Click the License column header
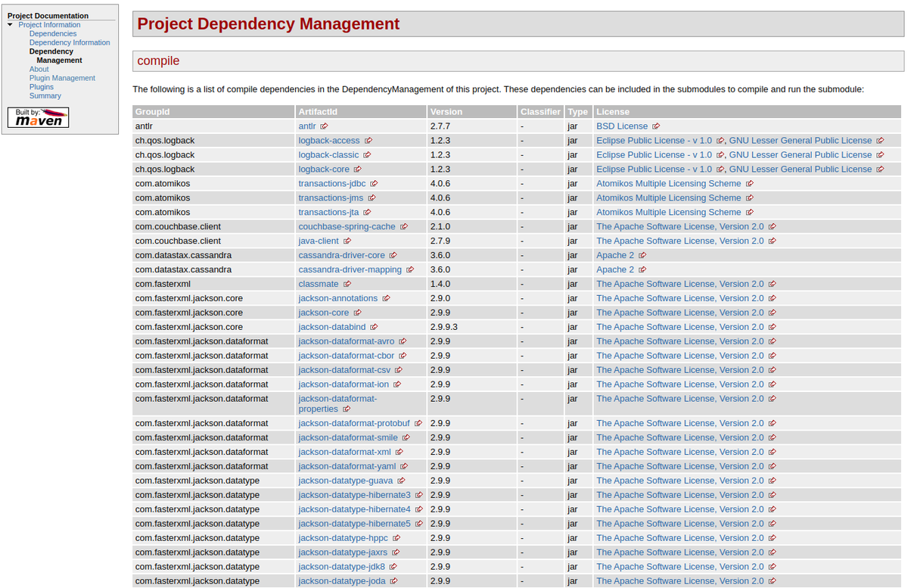 pos(747,112)
